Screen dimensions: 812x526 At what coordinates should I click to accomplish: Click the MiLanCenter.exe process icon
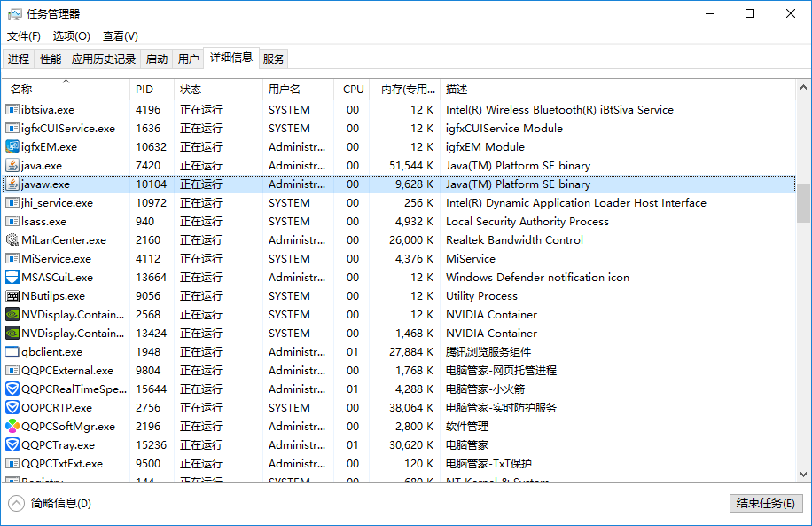11,239
